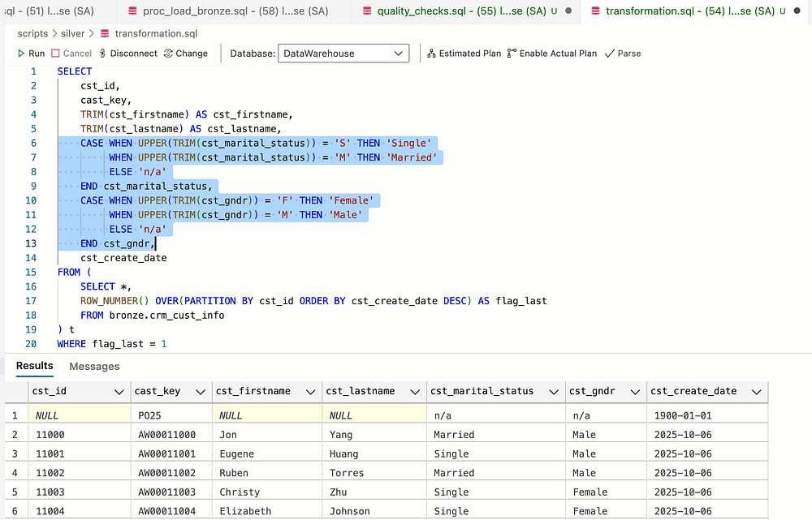Click unsaved dot on transformation.sql tab
The image size is (812, 520).
coord(797,11)
